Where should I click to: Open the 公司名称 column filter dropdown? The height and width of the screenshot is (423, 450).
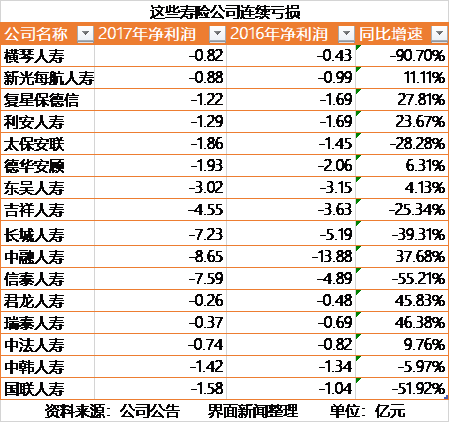[86, 34]
